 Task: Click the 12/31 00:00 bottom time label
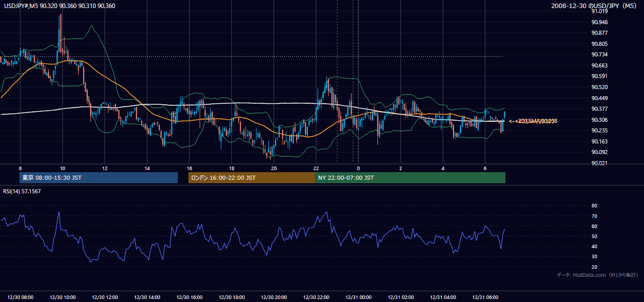pyautogui.click(x=358, y=297)
